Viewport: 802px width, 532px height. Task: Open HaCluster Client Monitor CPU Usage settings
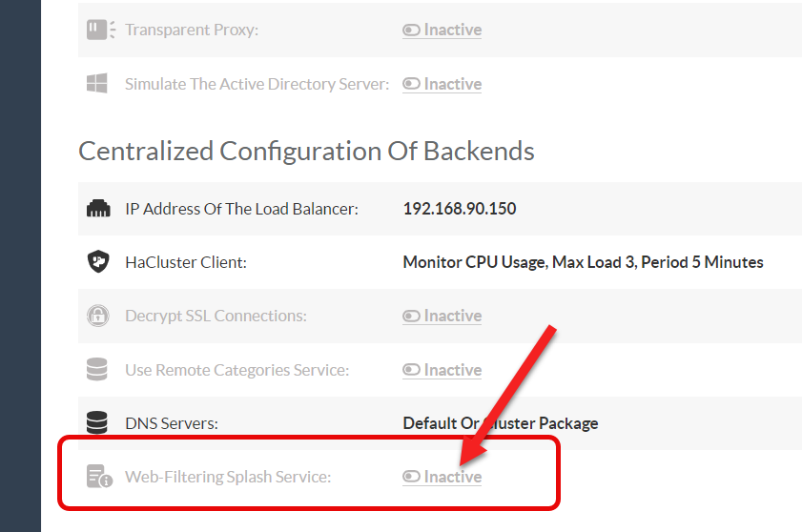tap(583, 262)
